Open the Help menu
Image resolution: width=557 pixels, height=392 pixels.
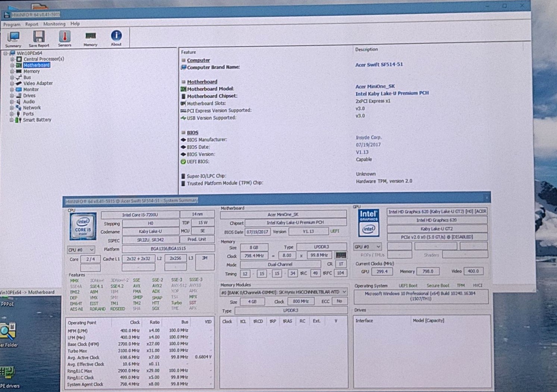[x=75, y=23]
